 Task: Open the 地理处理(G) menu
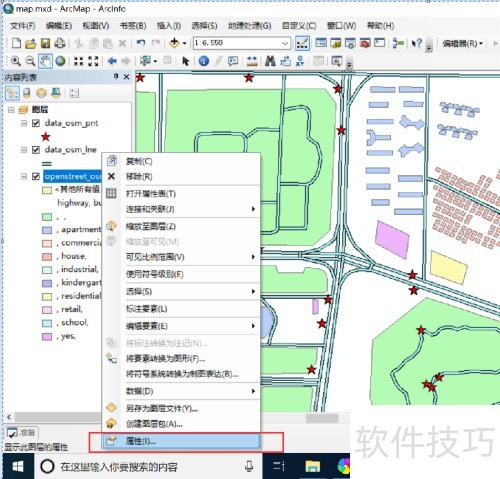(249, 26)
